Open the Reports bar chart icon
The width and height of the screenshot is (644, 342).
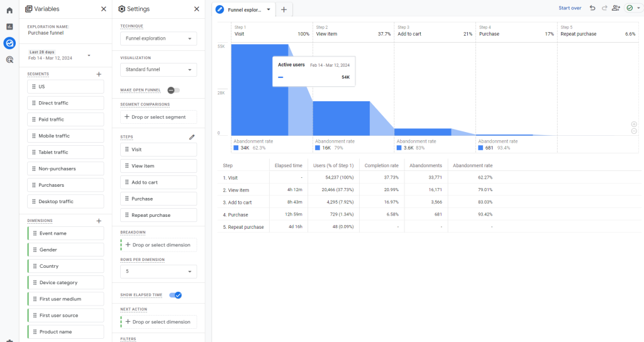click(x=9, y=26)
